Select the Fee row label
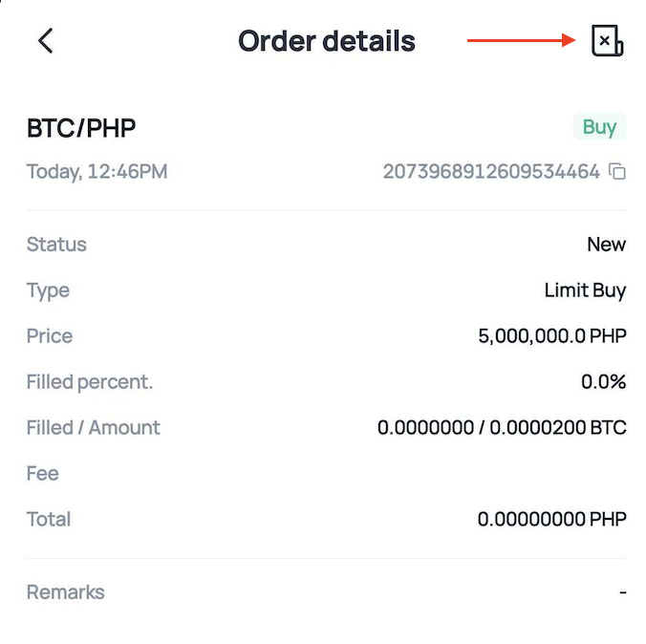 click(42, 474)
